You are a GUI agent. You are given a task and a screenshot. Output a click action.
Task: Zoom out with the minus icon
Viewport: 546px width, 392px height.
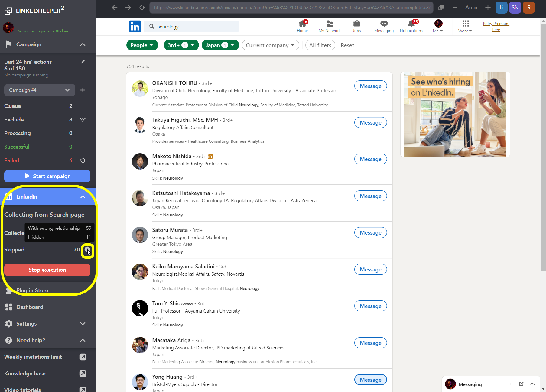[455, 8]
